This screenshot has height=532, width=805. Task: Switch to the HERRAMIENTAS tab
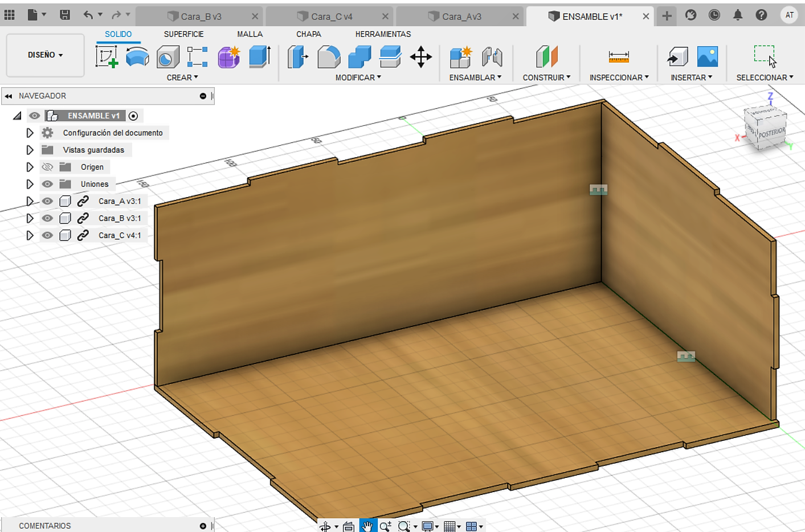[x=383, y=34]
